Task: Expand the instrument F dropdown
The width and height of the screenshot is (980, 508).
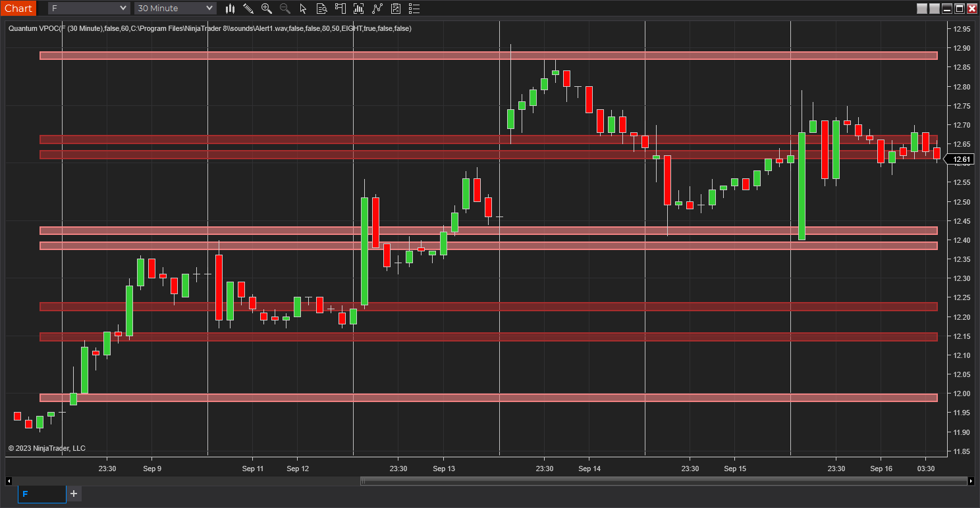Action: (89, 9)
